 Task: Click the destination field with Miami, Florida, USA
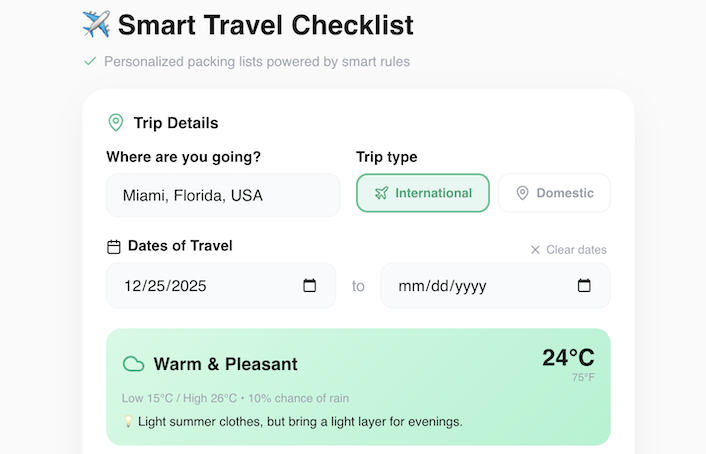[x=223, y=195]
